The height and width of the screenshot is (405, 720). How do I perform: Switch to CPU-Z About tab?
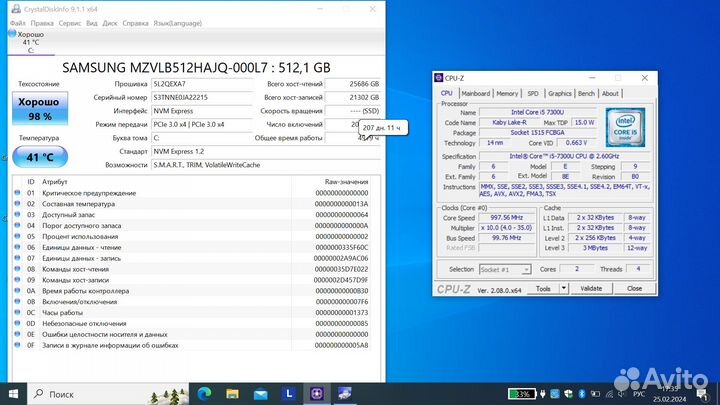[x=610, y=93]
